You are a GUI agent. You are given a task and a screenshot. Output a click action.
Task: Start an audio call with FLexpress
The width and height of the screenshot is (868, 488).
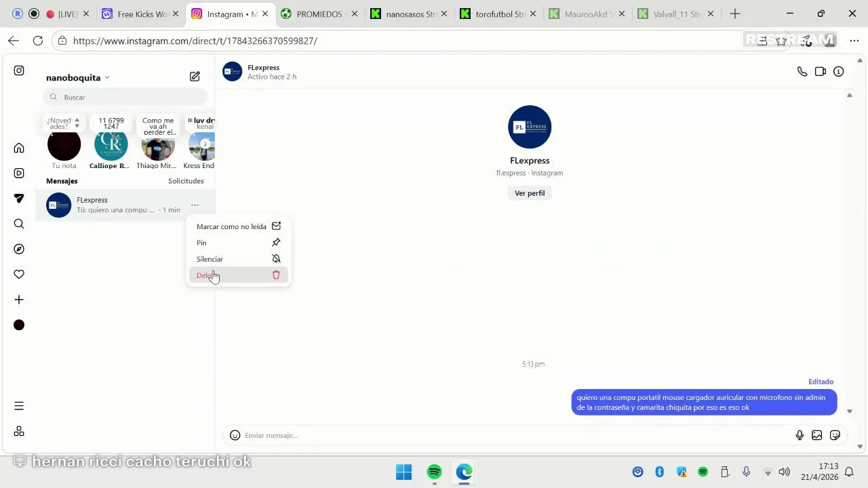[x=802, y=71]
